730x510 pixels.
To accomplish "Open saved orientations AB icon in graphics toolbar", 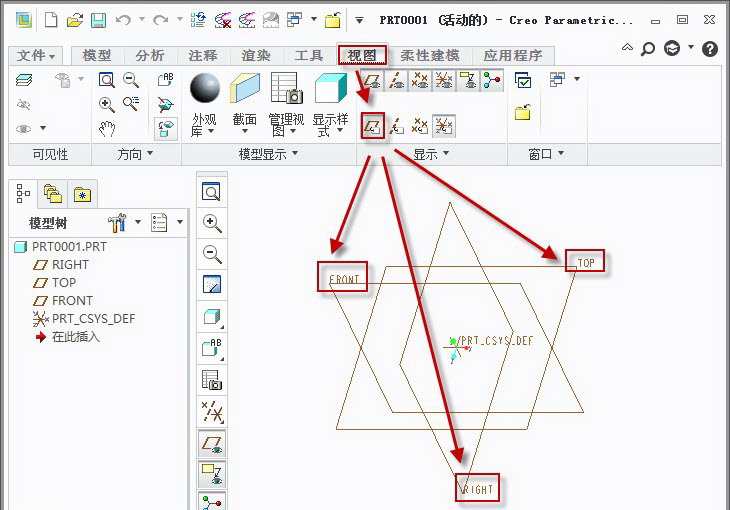I will 212,348.
